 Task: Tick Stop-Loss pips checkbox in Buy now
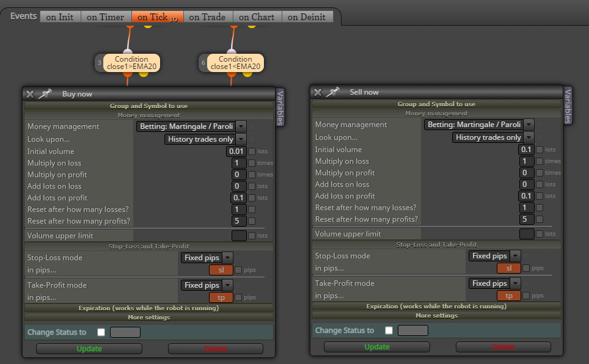pos(238,270)
